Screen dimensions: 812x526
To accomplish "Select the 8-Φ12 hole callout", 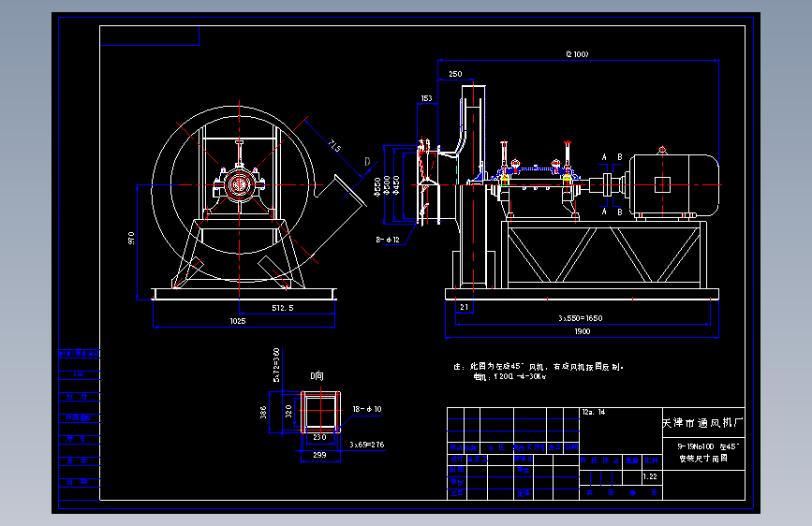I will coord(388,240).
